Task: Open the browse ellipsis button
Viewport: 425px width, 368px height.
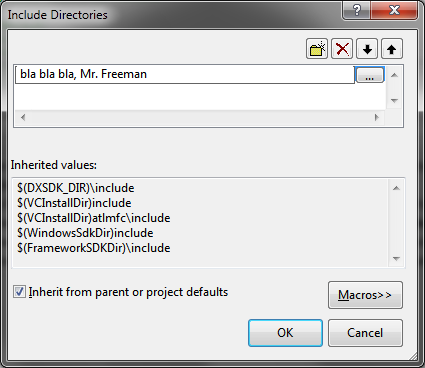Action: pyautogui.click(x=370, y=75)
